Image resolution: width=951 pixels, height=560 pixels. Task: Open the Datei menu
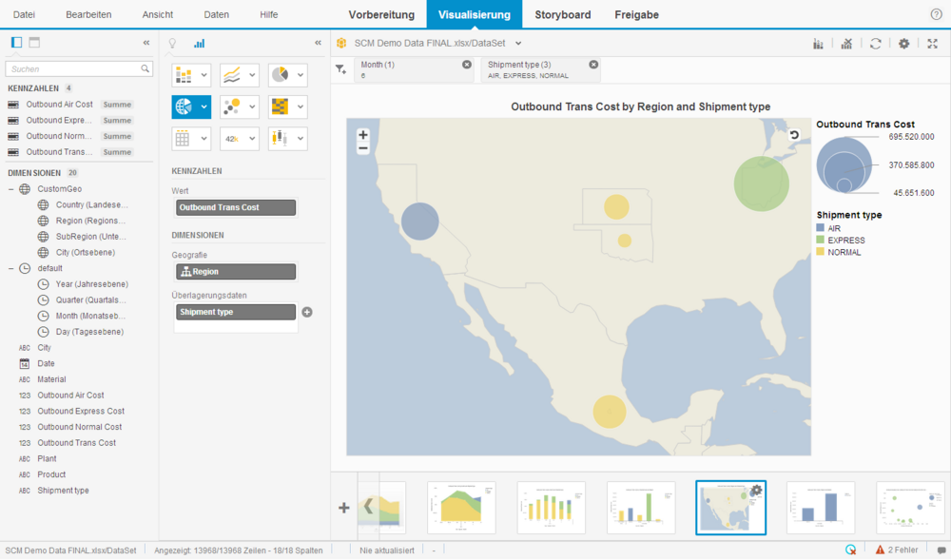[25, 14]
